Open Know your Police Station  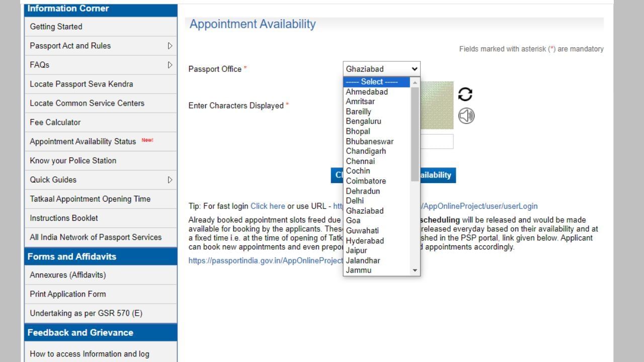73,160
